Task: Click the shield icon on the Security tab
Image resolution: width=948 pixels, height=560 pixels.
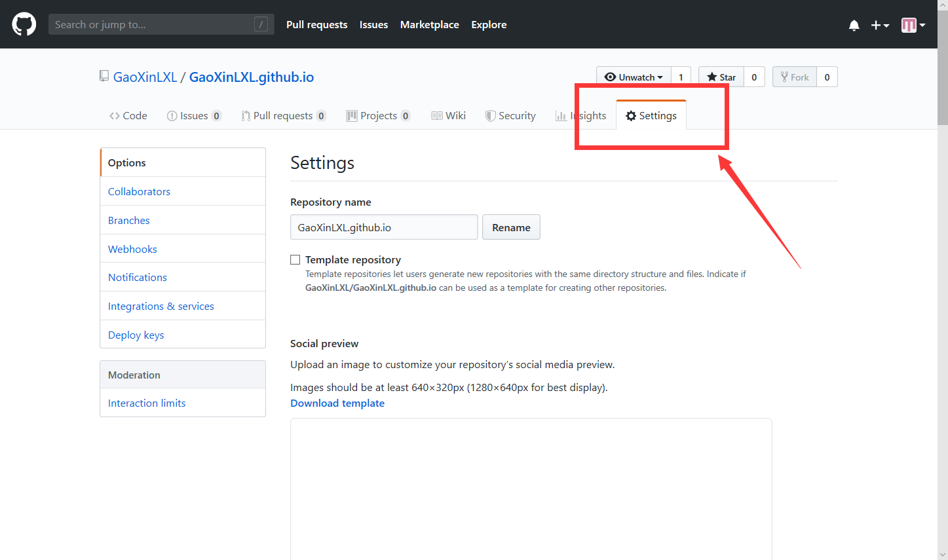Action: tap(491, 115)
